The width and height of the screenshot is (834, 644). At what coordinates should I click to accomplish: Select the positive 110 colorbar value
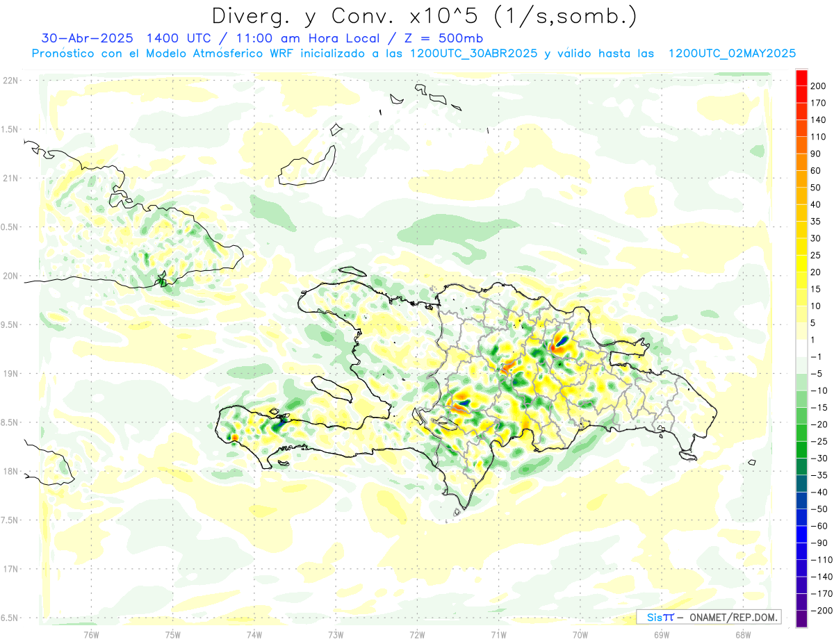[818, 137]
